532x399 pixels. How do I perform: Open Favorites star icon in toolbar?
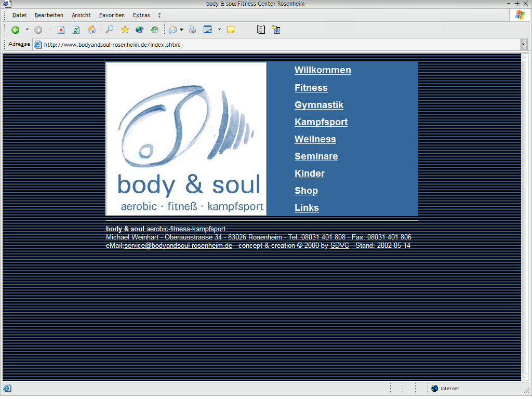(x=125, y=30)
